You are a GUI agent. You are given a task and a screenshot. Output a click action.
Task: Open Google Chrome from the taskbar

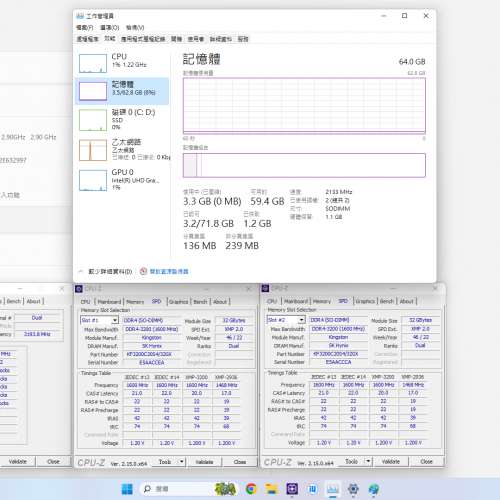[x=251, y=489]
